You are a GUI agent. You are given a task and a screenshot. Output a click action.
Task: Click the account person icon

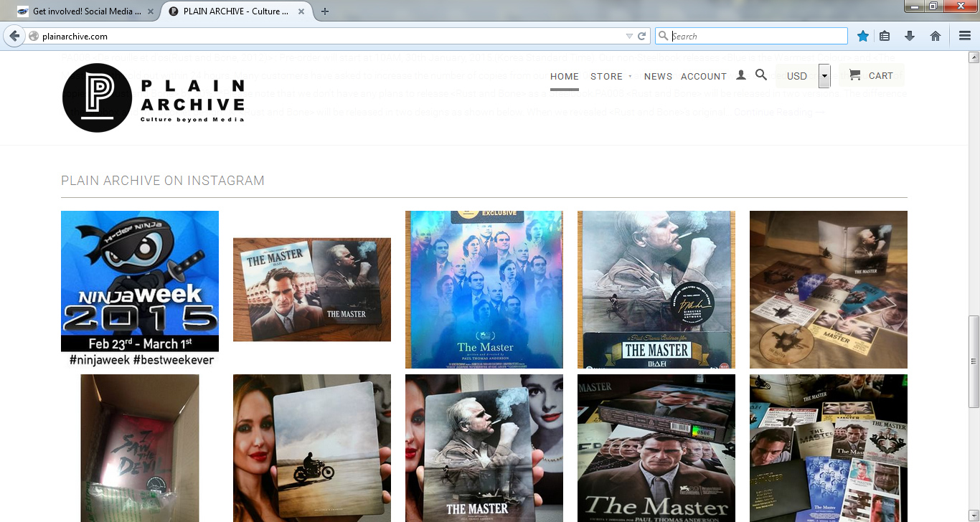(741, 75)
